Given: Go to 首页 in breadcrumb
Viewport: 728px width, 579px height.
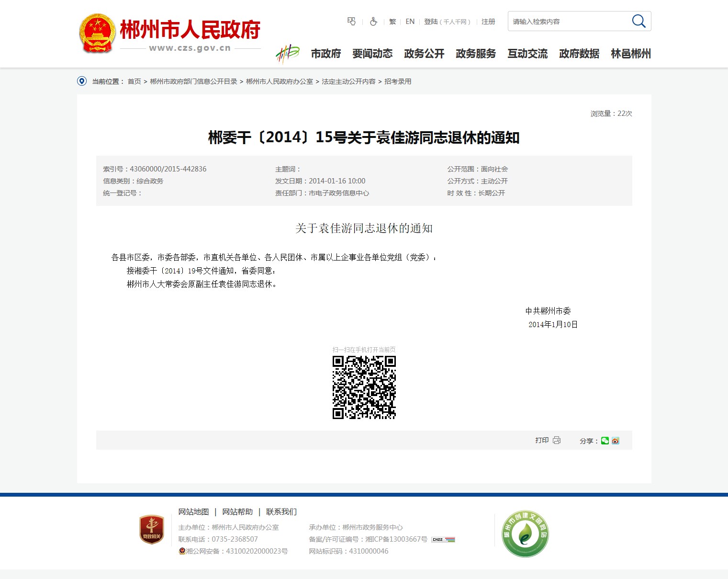Looking at the screenshot, I should (x=134, y=81).
